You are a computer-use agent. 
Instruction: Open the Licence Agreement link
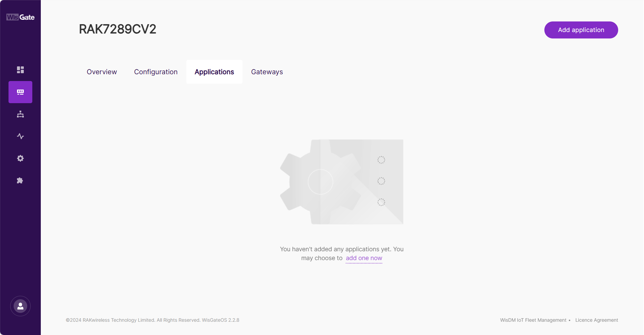coord(597,320)
